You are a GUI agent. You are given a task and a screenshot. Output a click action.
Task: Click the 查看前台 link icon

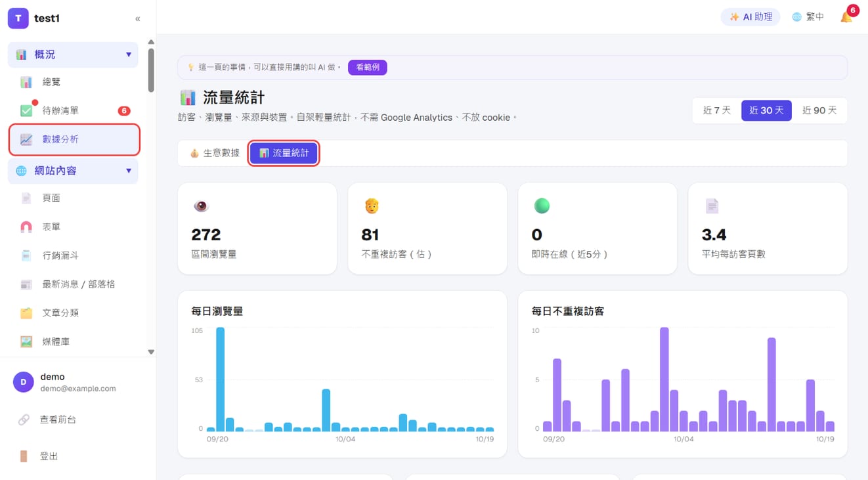coord(24,420)
